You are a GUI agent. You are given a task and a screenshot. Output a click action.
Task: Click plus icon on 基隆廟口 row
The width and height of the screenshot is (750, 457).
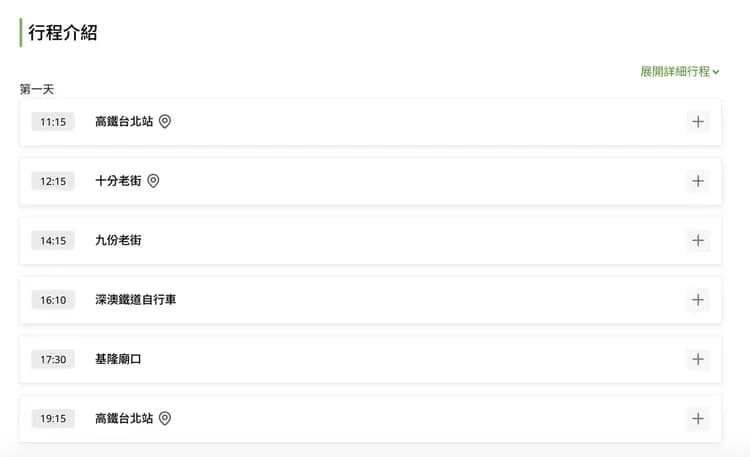(x=698, y=359)
